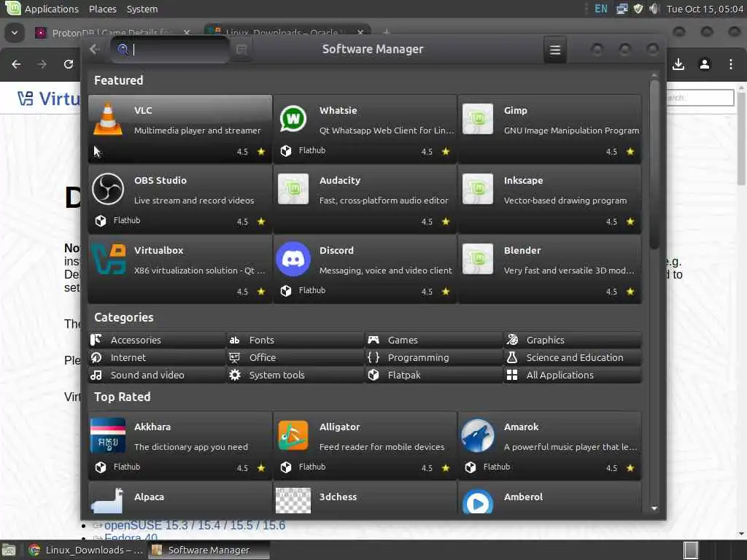The height and width of the screenshot is (560, 747).
Task: Open the browser downloads icon
Action: point(678,64)
